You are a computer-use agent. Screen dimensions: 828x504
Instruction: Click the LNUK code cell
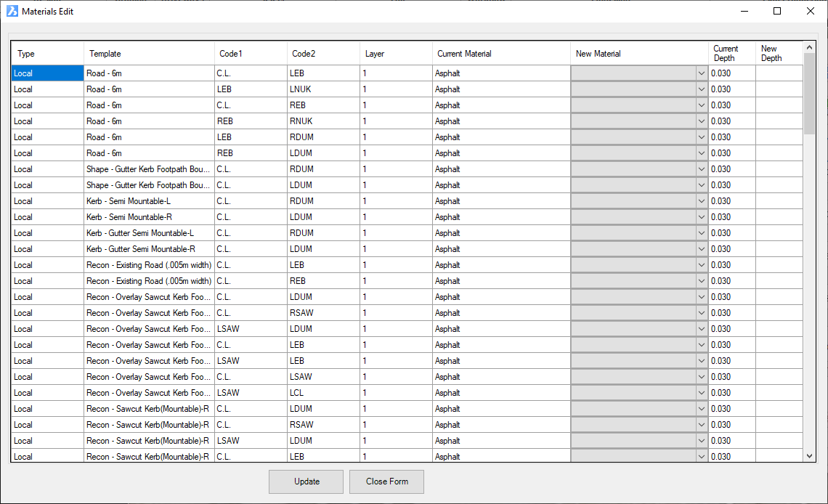pos(324,89)
